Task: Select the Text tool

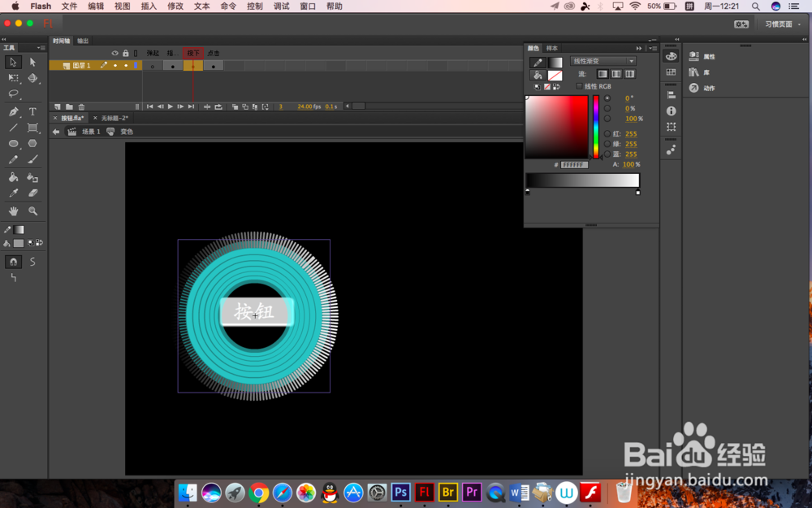Action: coord(32,111)
